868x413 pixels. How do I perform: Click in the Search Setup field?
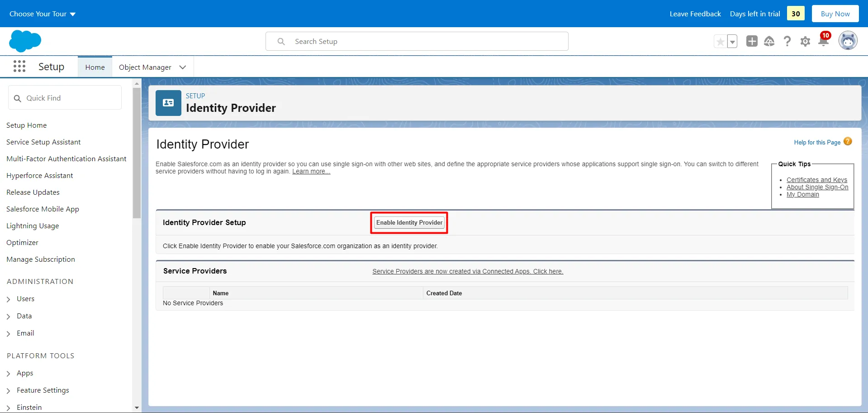[x=417, y=41]
